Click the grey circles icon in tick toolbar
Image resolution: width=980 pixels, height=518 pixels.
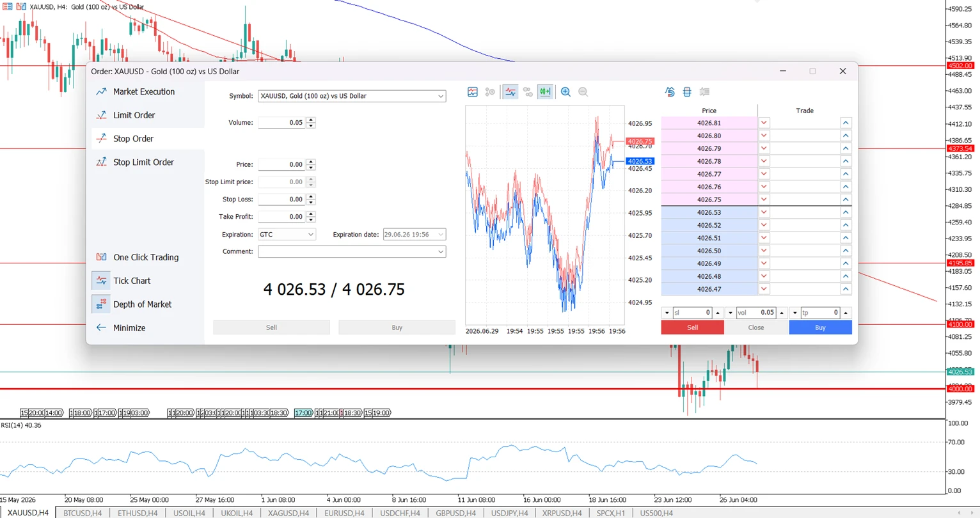[528, 92]
